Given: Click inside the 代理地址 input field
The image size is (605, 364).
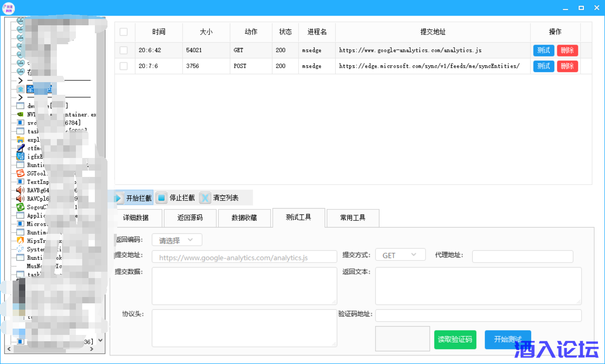Looking at the screenshot, I should point(522,256).
